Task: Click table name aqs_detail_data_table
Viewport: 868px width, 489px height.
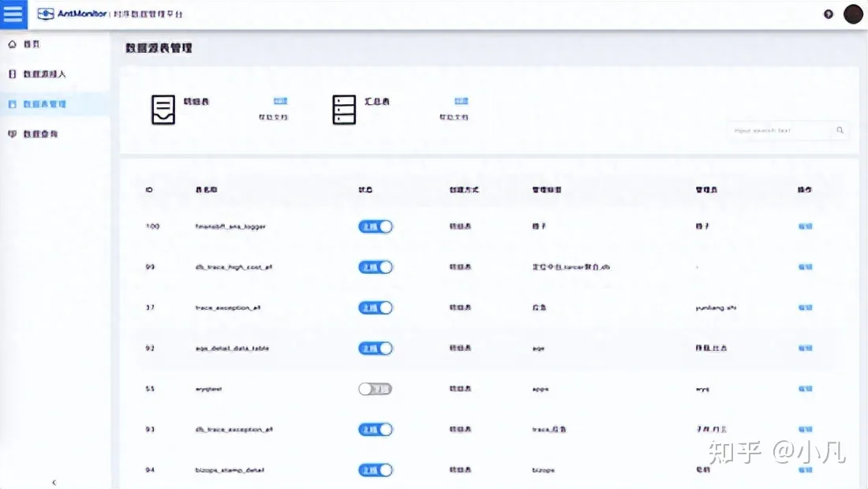Action: pyautogui.click(x=232, y=349)
